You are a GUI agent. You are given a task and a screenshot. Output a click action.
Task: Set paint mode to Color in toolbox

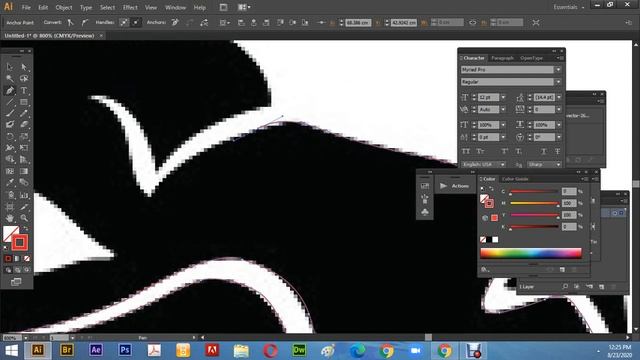click(8, 258)
